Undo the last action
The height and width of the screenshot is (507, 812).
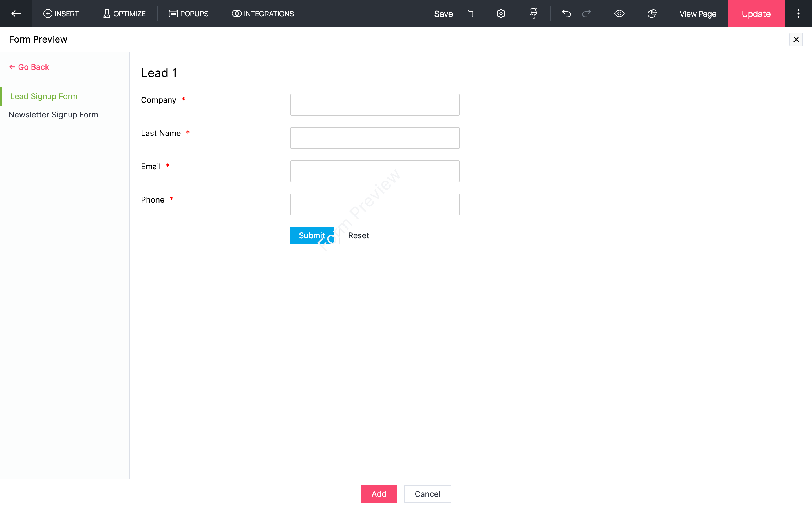coord(566,14)
